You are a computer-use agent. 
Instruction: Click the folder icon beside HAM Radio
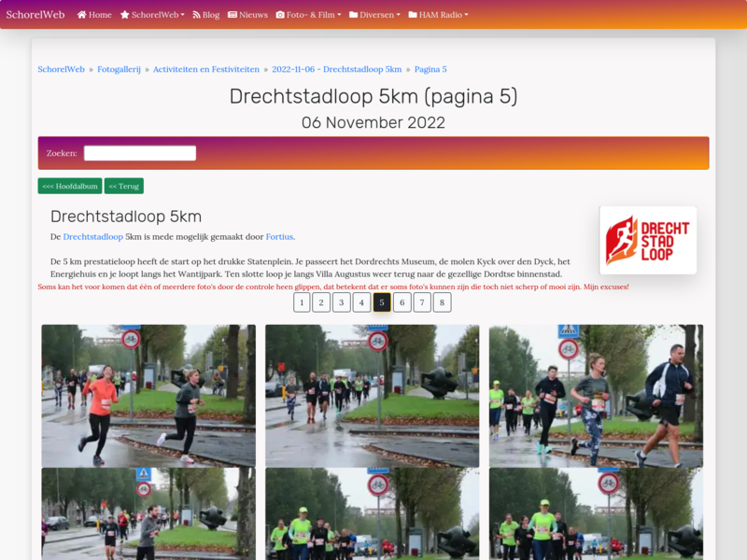(x=413, y=15)
